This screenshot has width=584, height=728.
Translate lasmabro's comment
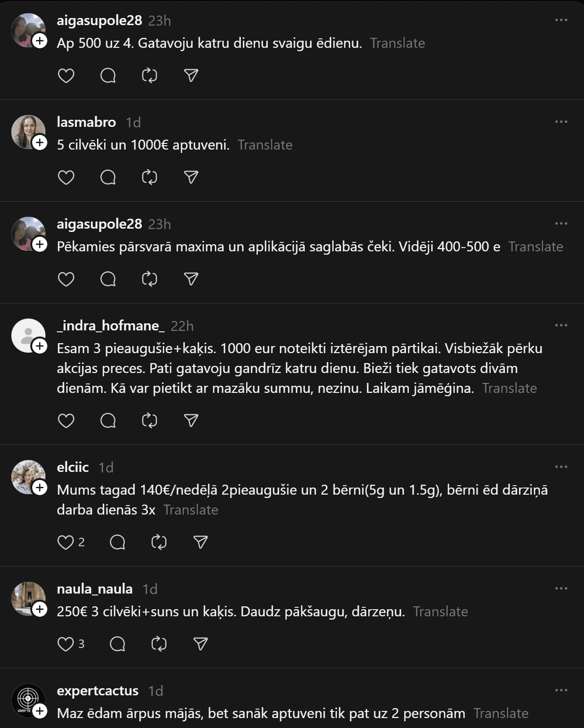coord(265,145)
